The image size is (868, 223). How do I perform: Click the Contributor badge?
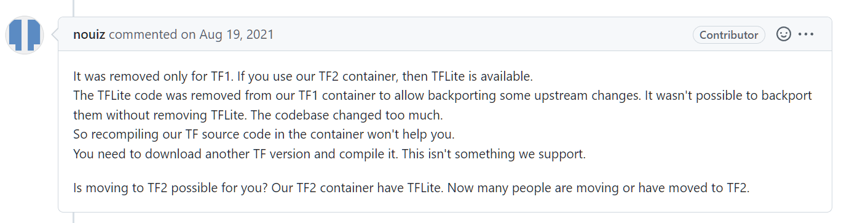coord(729,35)
